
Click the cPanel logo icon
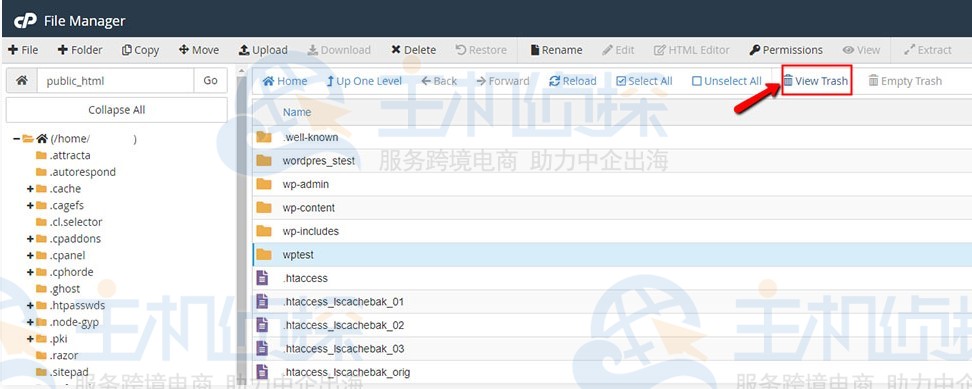click(25, 21)
